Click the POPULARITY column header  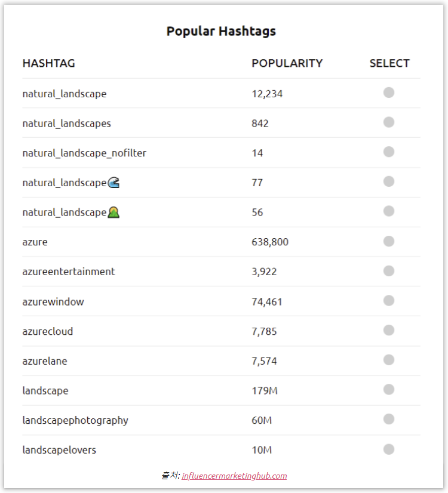[x=287, y=63]
